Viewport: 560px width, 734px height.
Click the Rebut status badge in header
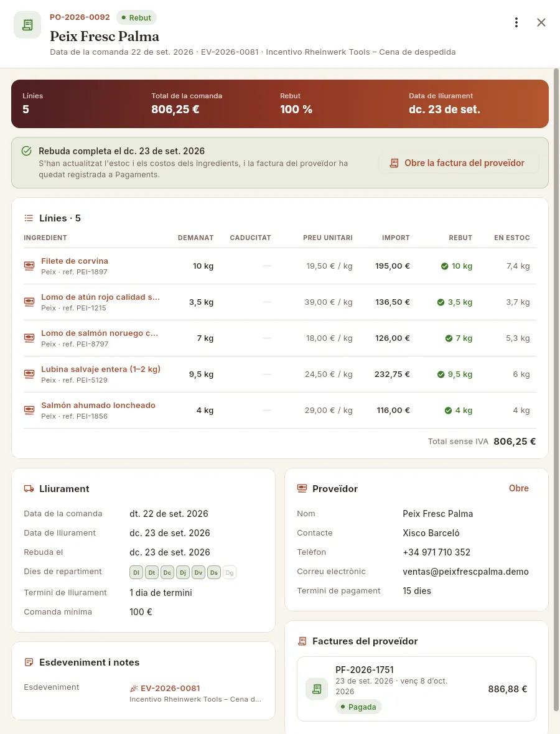coord(136,18)
